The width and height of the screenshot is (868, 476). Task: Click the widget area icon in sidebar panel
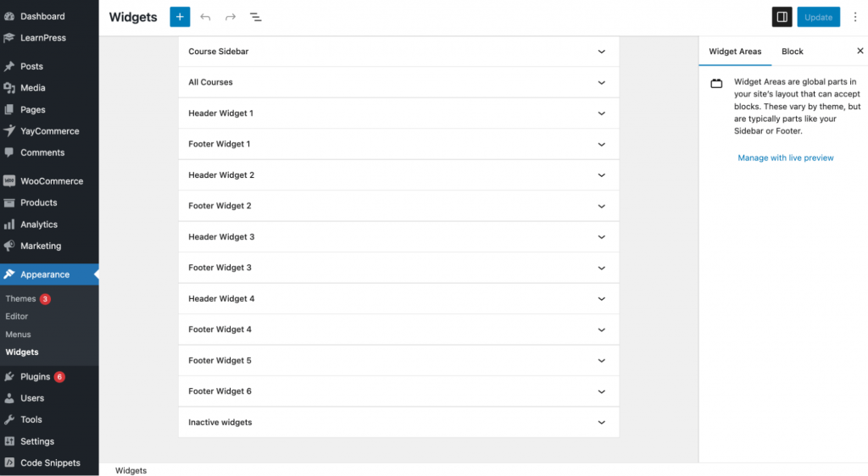coord(716,84)
